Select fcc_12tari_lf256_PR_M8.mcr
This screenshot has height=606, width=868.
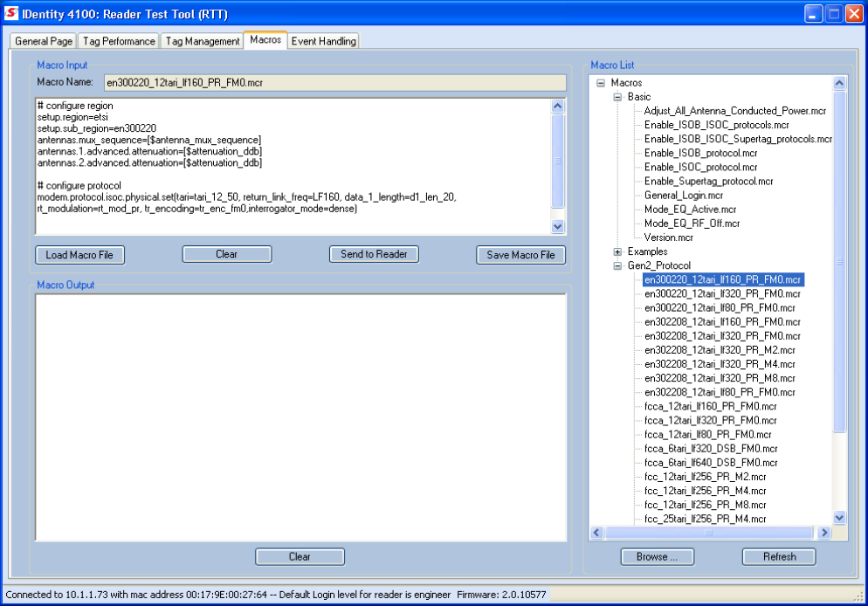[x=706, y=505]
